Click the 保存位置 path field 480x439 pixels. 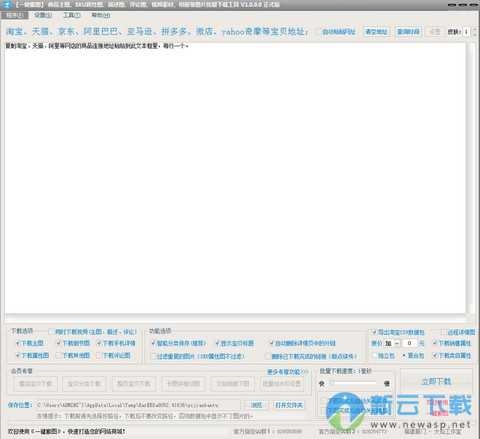pos(138,405)
